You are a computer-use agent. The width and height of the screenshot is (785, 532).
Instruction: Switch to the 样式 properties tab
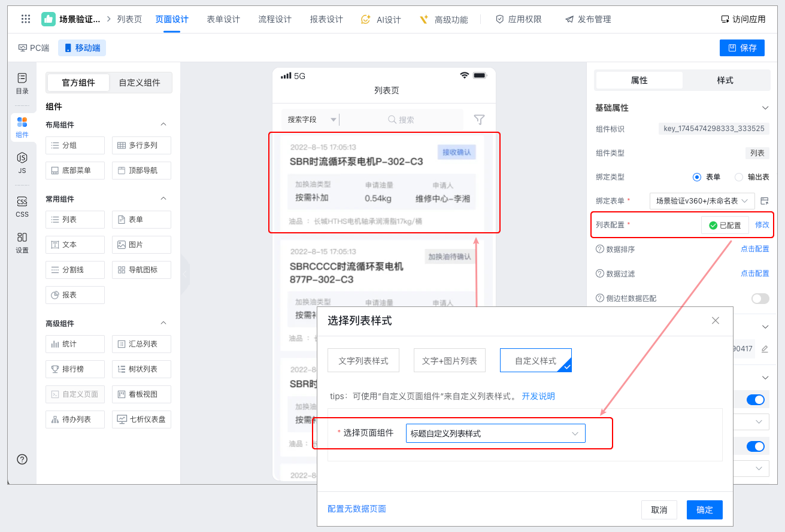coord(725,80)
